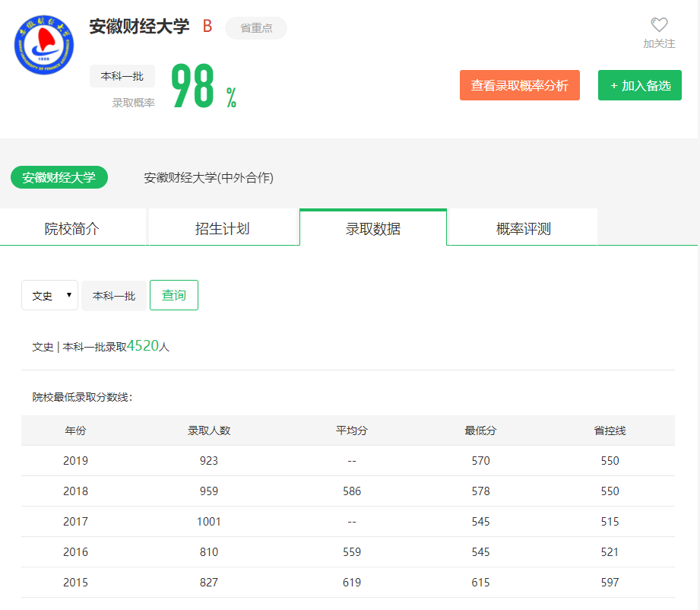Image resolution: width=700 pixels, height=610 pixels.
Task: Switch to 录取数据 tab
Action: pos(372,228)
